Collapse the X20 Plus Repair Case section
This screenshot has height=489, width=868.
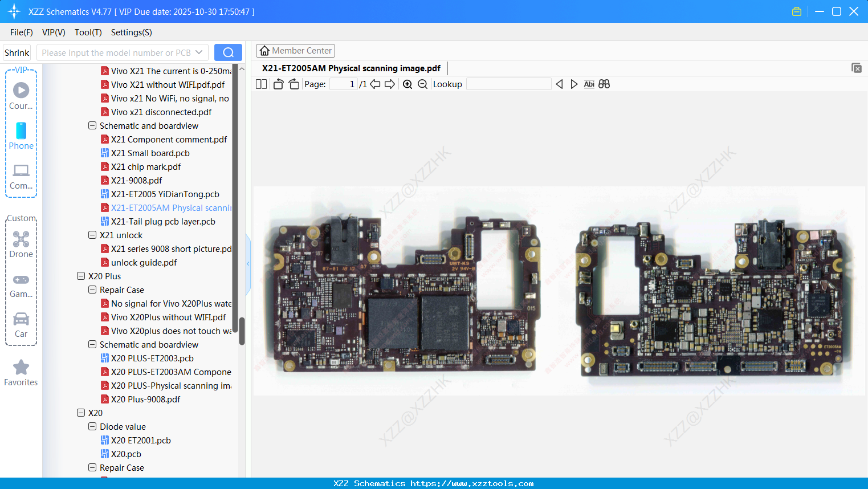pos(92,290)
